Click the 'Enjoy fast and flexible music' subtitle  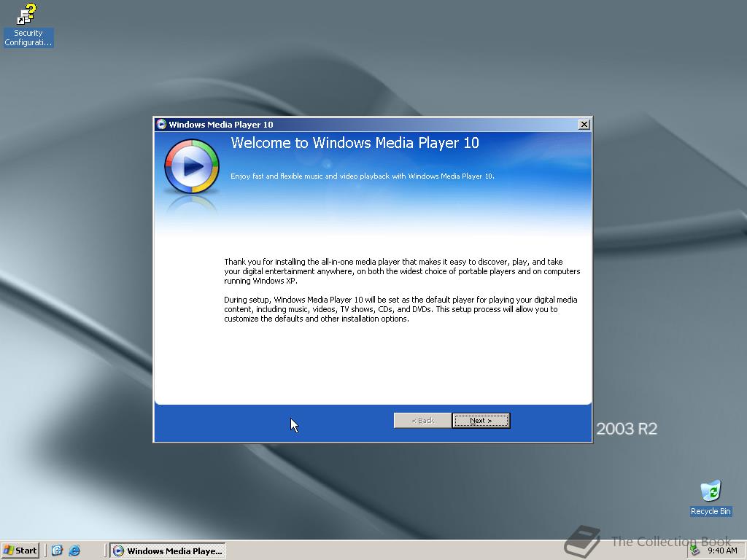click(363, 176)
